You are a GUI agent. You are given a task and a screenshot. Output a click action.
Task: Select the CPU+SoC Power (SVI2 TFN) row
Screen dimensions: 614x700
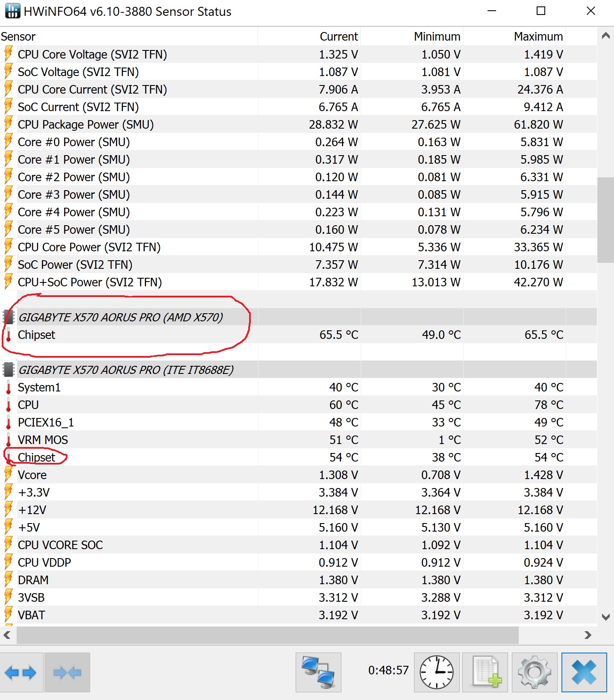(x=298, y=282)
